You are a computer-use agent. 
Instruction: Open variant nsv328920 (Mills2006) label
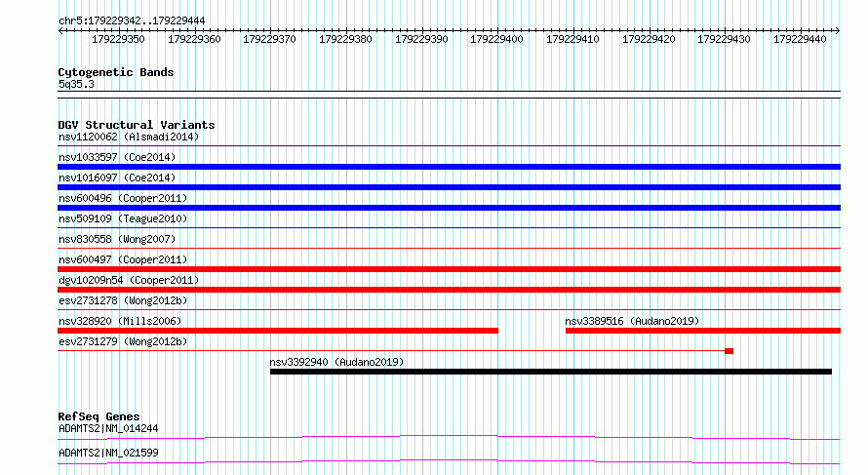point(120,321)
